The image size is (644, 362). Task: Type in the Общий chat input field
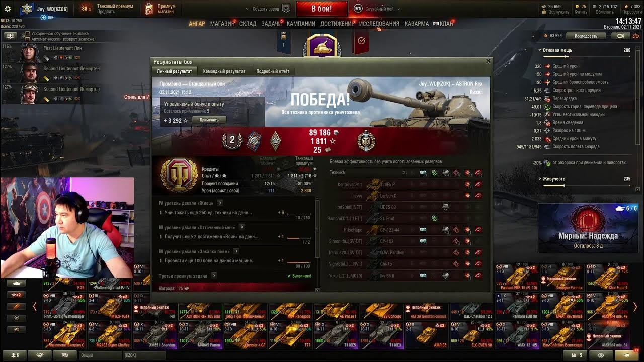coord(101,355)
